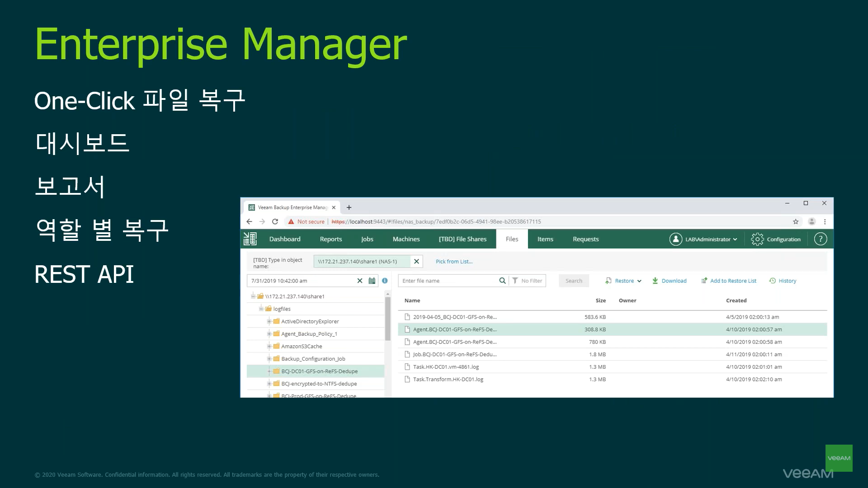
Task: Click Download button label
Action: 674,281
